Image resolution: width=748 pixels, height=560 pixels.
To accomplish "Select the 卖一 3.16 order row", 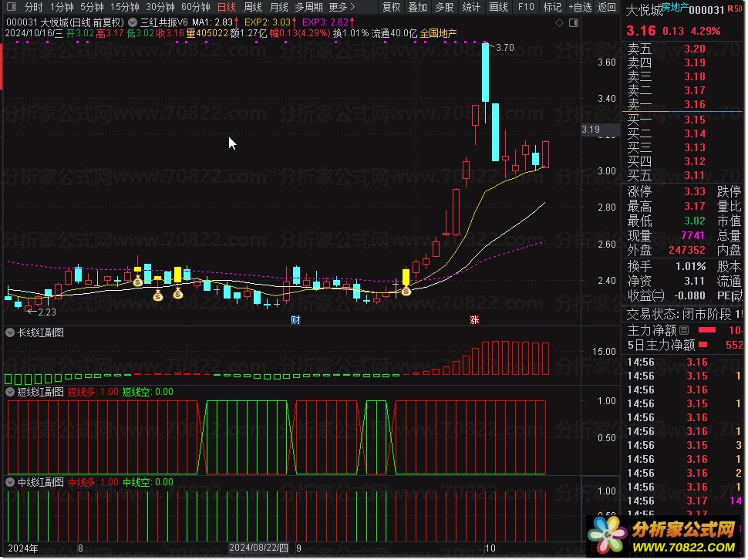I will click(x=682, y=104).
